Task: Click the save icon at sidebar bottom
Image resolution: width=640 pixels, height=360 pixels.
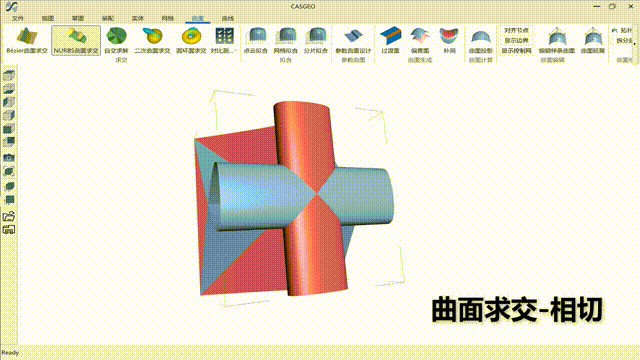Action: click(x=9, y=230)
